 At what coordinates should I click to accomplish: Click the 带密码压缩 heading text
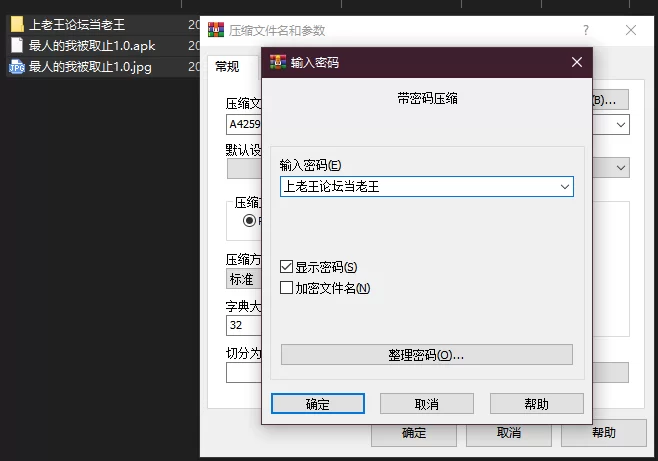coord(427,99)
